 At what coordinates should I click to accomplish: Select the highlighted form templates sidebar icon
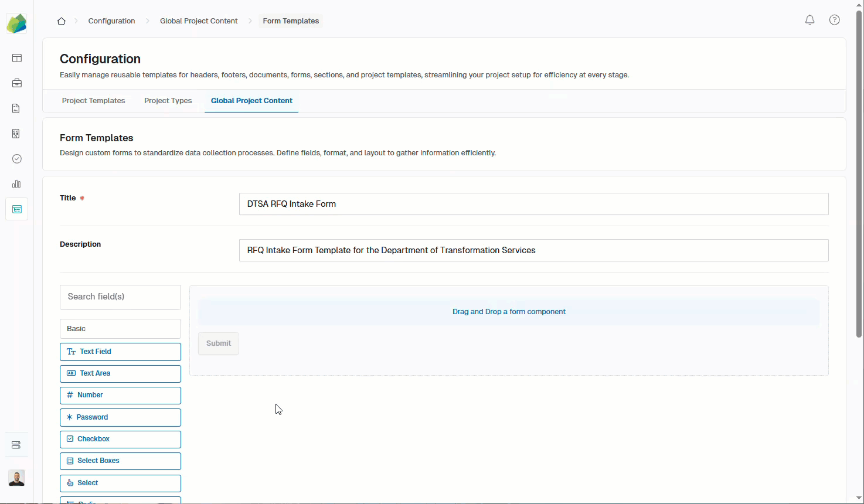coord(16,209)
